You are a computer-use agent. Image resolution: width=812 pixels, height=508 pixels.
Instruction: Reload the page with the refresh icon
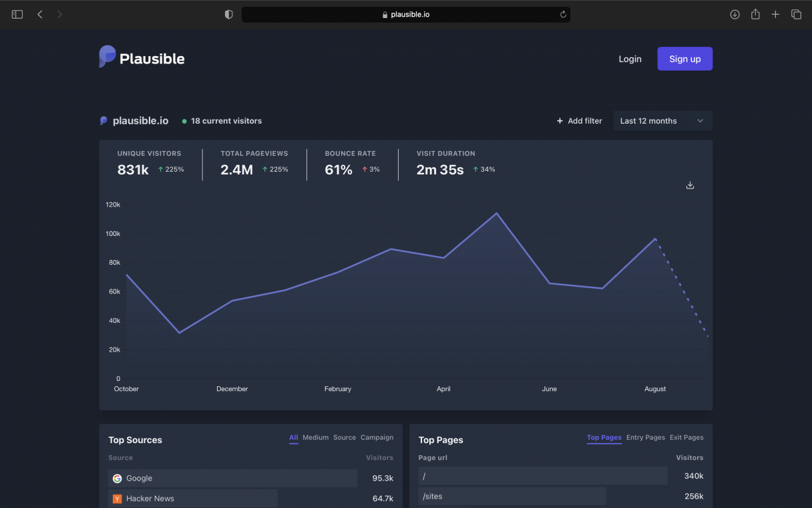point(563,15)
